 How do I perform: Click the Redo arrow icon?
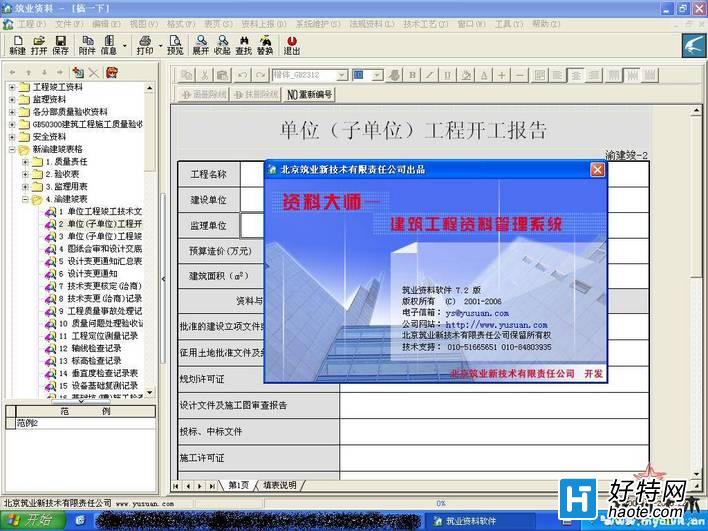pos(260,75)
